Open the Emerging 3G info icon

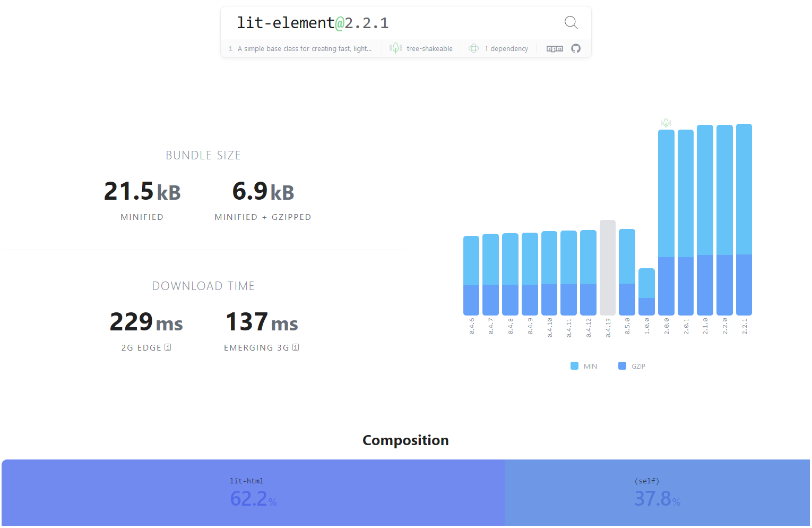tap(296, 347)
